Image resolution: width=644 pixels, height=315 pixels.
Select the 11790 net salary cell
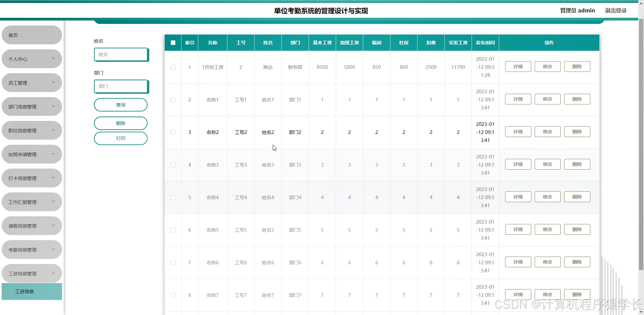(458, 67)
